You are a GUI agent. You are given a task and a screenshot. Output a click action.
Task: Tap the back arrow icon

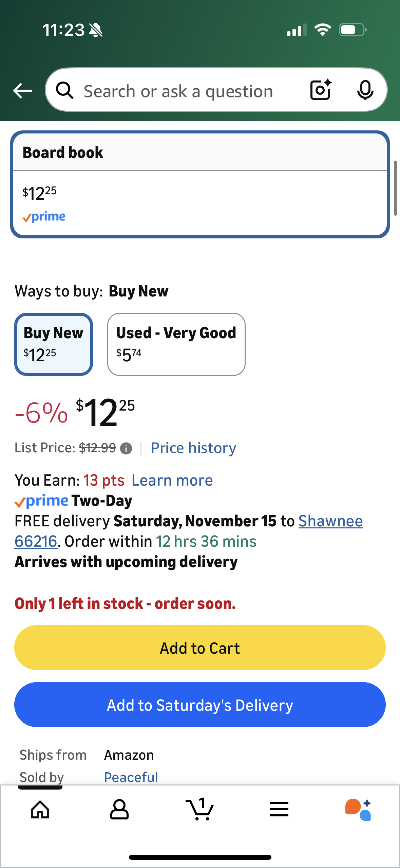click(22, 91)
